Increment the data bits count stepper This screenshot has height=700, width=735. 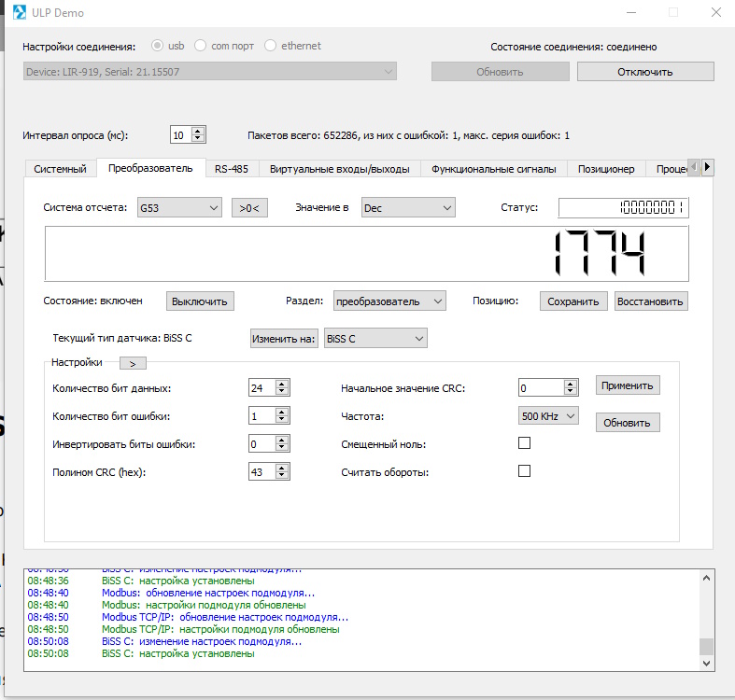pos(283,385)
